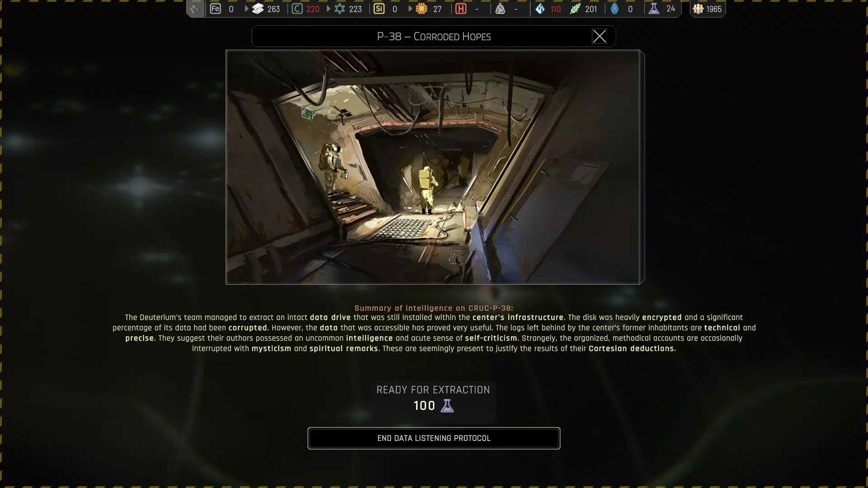Click the silicon (Si) resource icon
This screenshot has height=488, width=868.
379,9
